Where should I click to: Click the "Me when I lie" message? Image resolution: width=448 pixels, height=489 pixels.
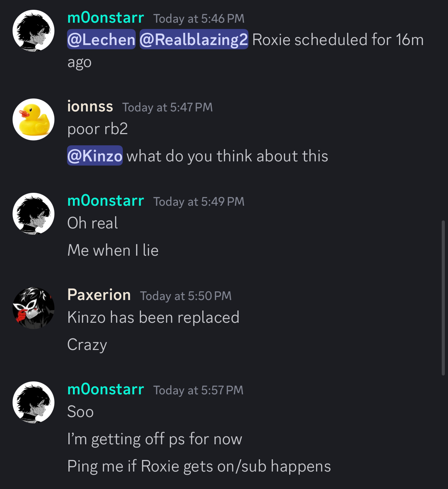point(113,250)
